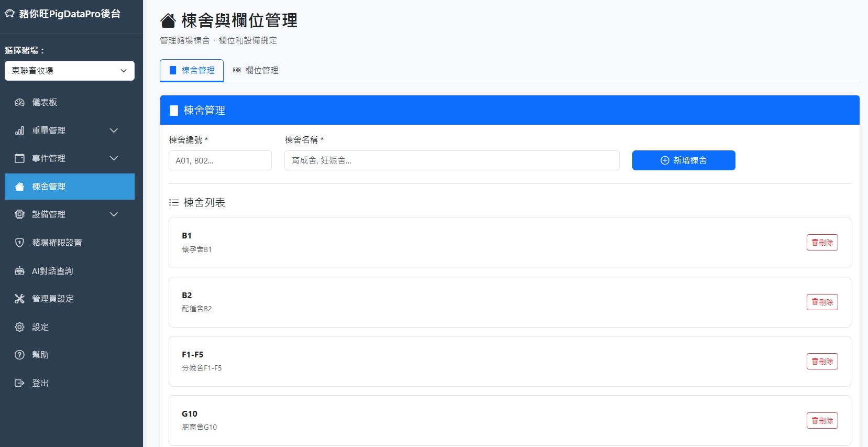Click the 設定 gear icon
868x447 pixels.
click(19, 327)
